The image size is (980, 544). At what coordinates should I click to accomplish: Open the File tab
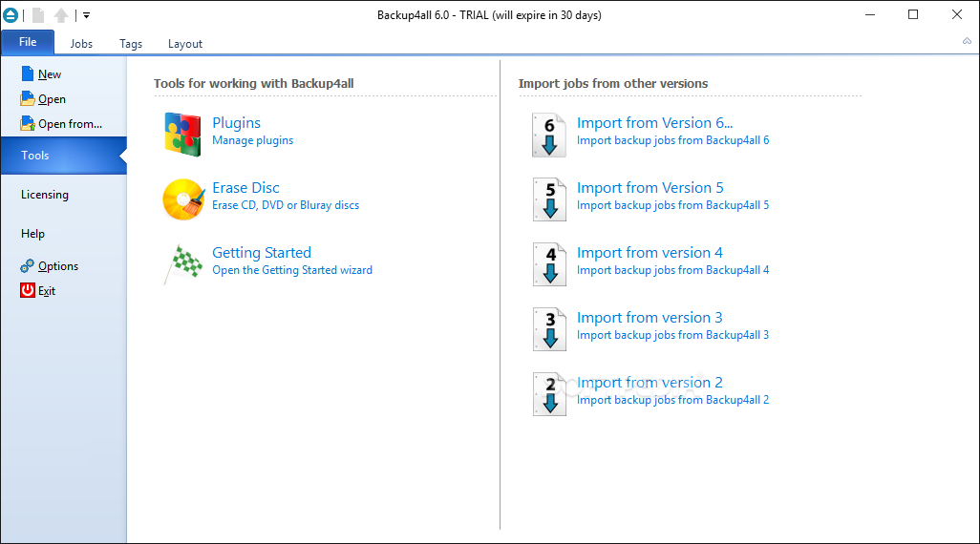[28, 42]
